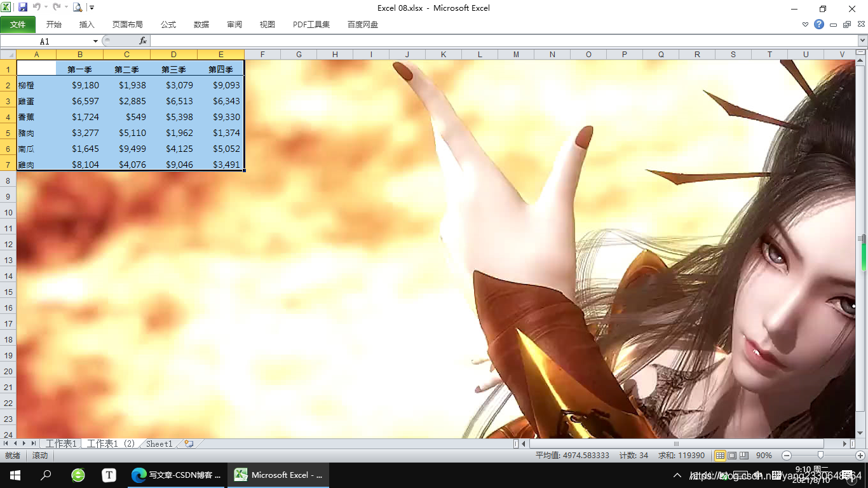Zoom in with plus button

point(860,456)
